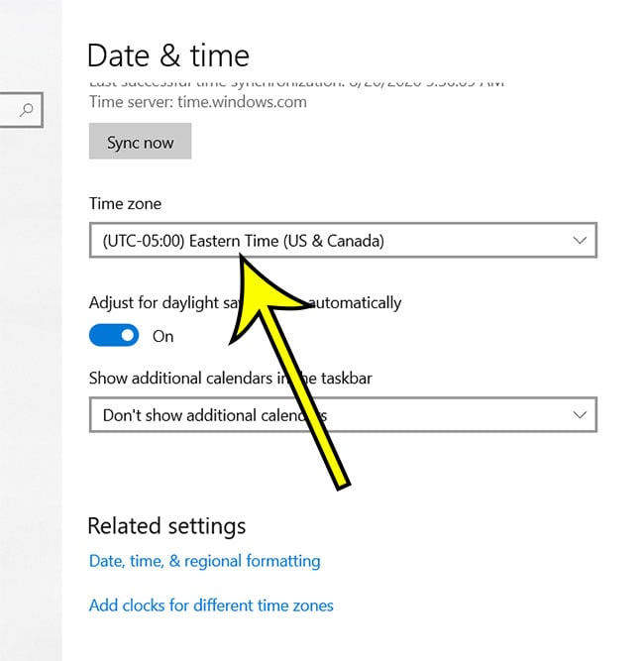Disable the daylight saving time toggle
The image size is (644, 661).
114,336
